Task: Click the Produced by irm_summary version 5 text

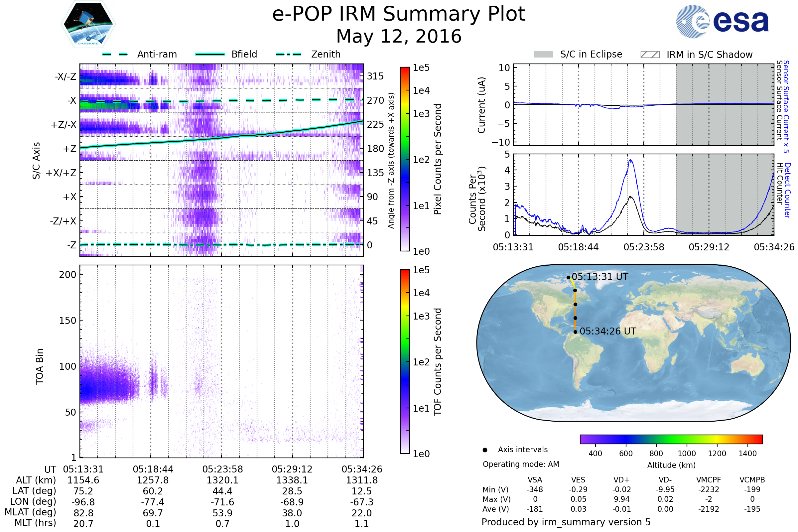Action: pyautogui.click(x=566, y=522)
